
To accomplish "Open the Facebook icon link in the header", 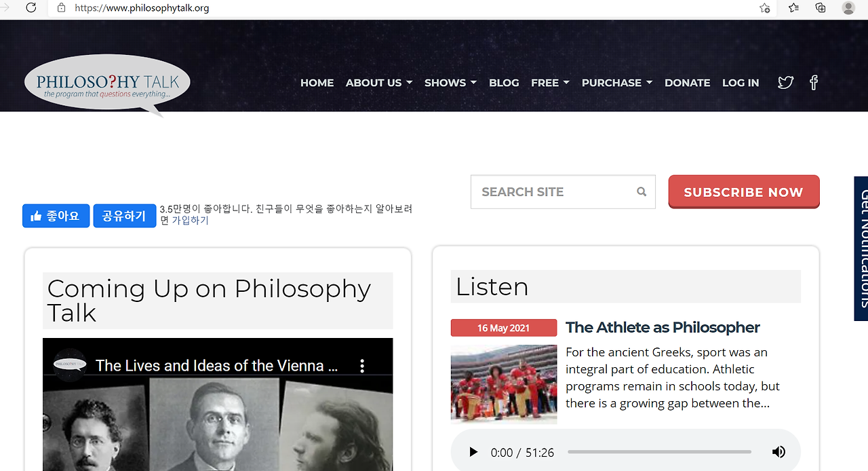I will coord(814,83).
